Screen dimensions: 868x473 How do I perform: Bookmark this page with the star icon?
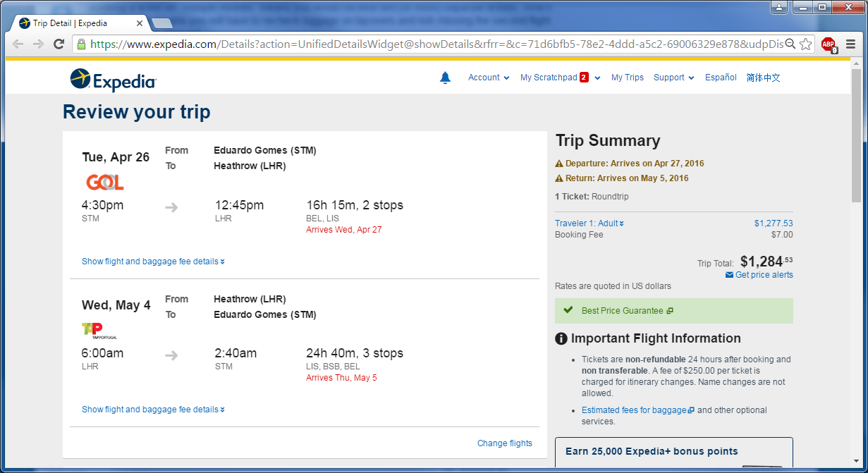pos(806,44)
